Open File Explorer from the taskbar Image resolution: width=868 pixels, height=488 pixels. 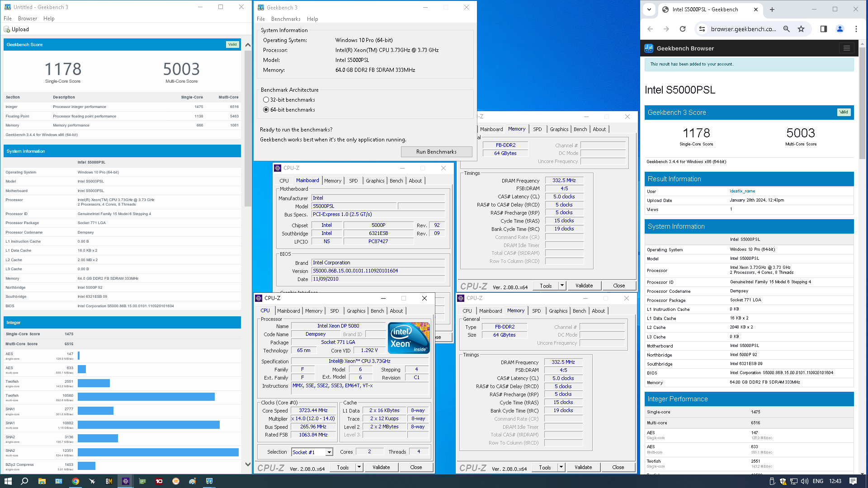(42, 481)
